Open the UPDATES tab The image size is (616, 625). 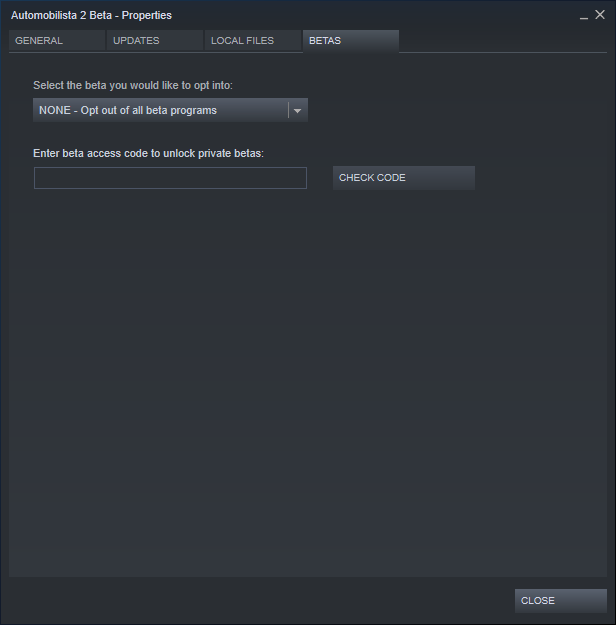point(155,41)
